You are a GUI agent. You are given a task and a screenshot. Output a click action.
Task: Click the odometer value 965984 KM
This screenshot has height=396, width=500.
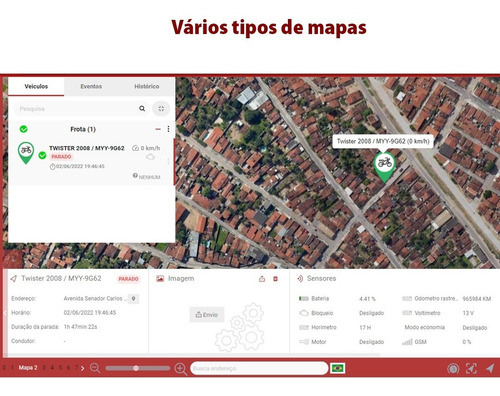point(477,299)
